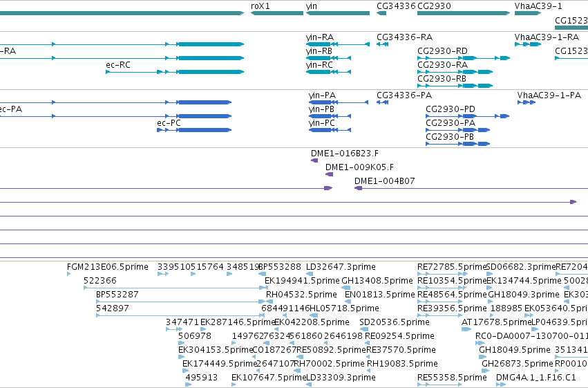Viewport: 588px width, 388px height.
Task: Select the CG2930 gene bar
Action: point(464,13)
